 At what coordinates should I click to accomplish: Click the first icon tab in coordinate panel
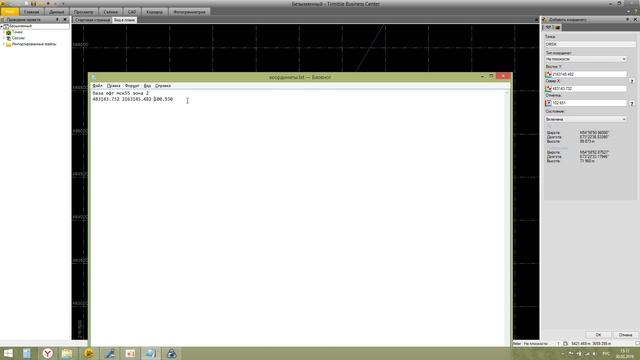tap(548, 27)
